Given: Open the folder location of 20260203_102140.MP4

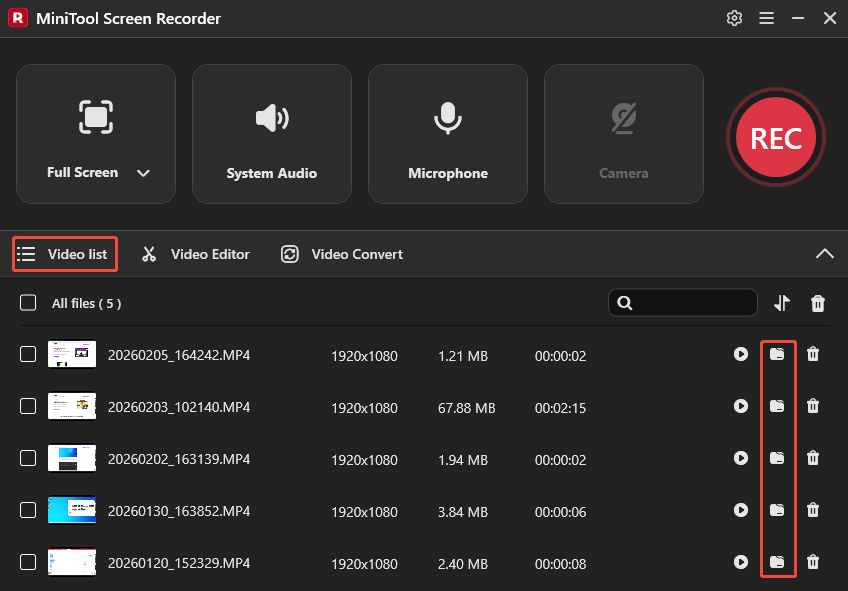Looking at the screenshot, I should (778, 406).
